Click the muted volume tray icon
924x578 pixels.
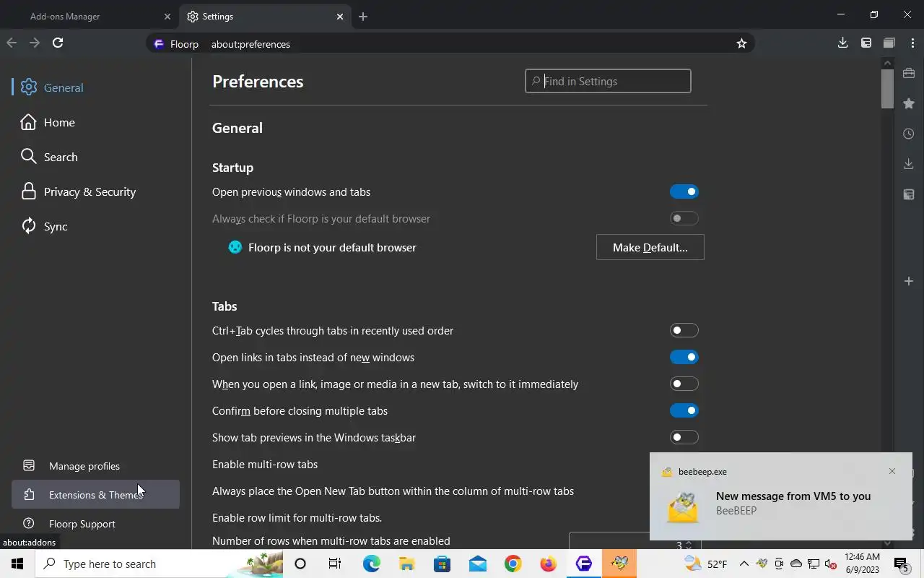830,564
